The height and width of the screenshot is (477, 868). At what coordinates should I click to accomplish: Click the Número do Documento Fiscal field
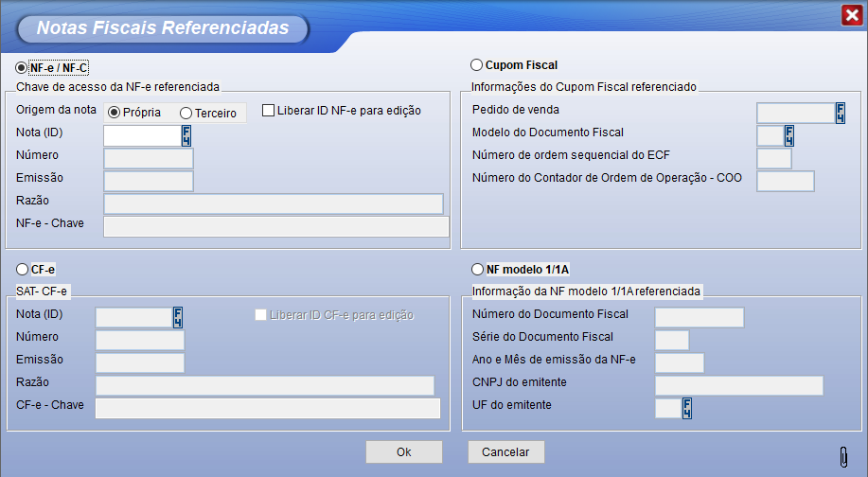coord(699,317)
